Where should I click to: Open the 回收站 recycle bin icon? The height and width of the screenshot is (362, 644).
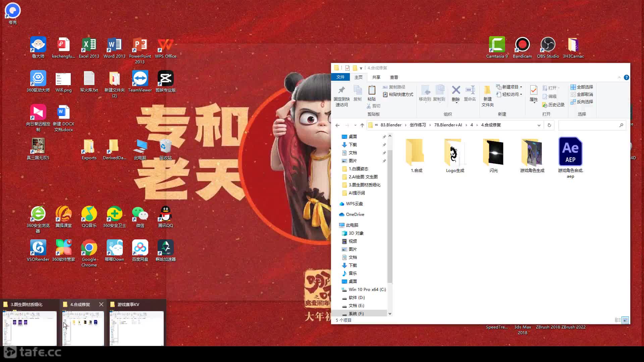[165, 149]
